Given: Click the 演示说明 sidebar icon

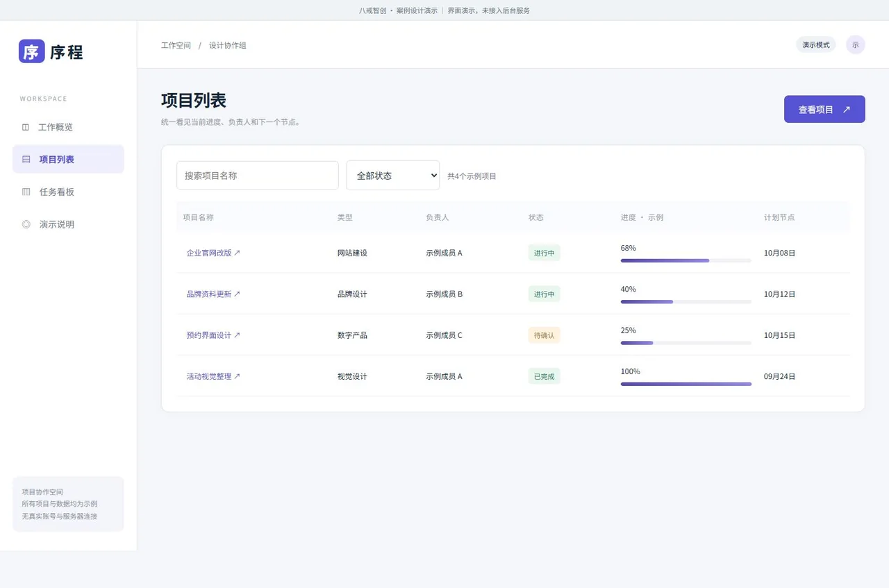Looking at the screenshot, I should (x=26, y=224).
